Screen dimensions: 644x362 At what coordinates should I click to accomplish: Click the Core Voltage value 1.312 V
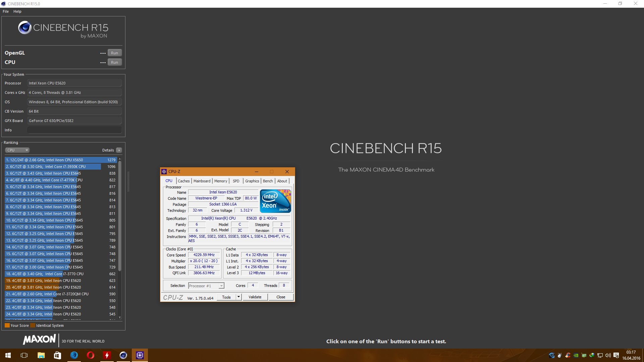pyautogui.click(x=246, y=210)
